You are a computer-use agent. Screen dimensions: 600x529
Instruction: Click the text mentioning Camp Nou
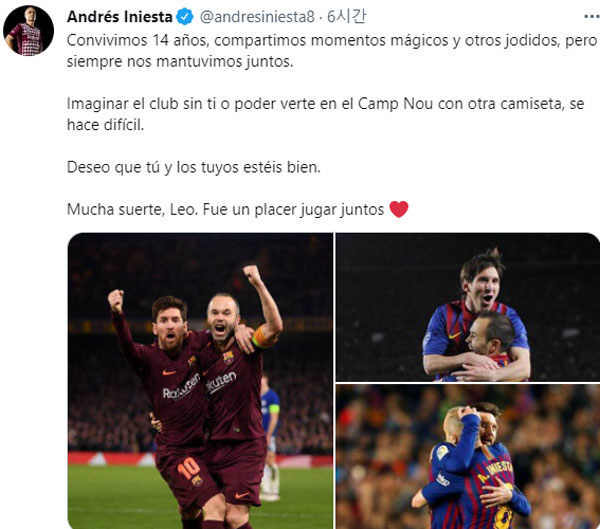[325, 114]
